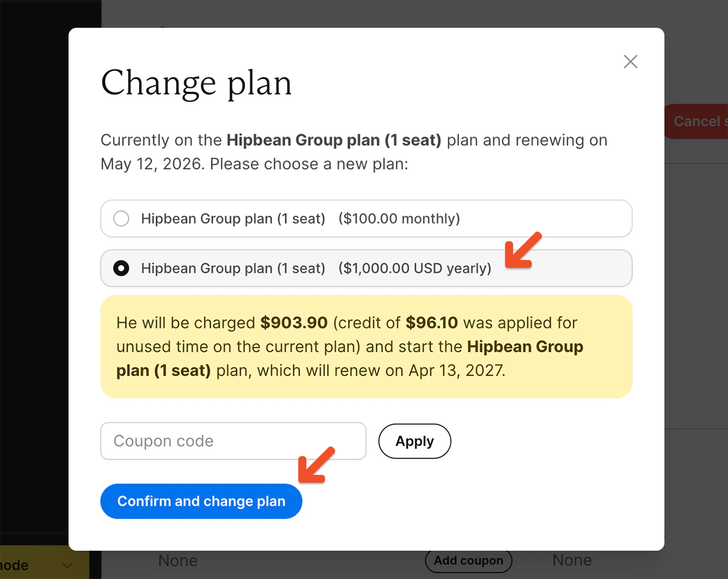Apply the entered coupon code
The height and width of the screenshot is (579, 728).
(414, 441)
